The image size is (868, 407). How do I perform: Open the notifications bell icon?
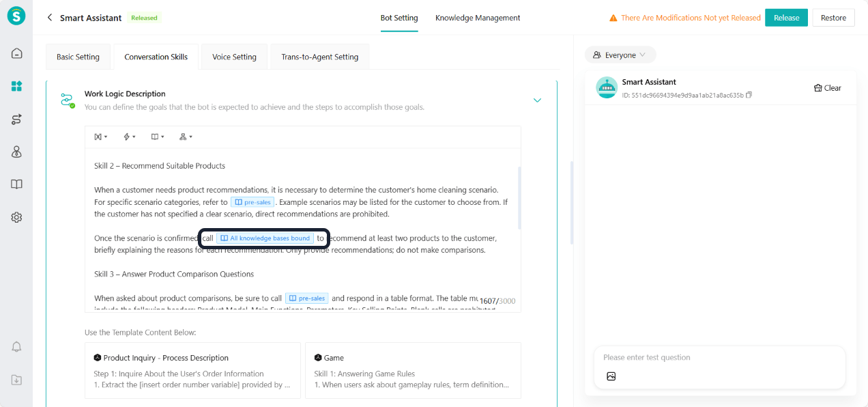(17, 347)
